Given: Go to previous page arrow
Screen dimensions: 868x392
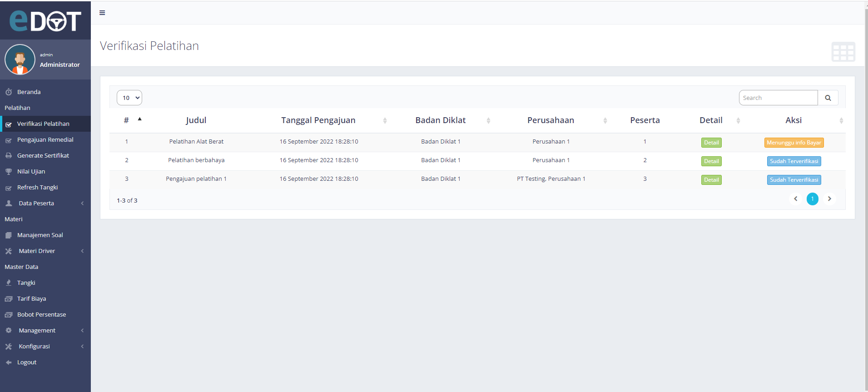Looking at the screenshot, I should 795,199.
